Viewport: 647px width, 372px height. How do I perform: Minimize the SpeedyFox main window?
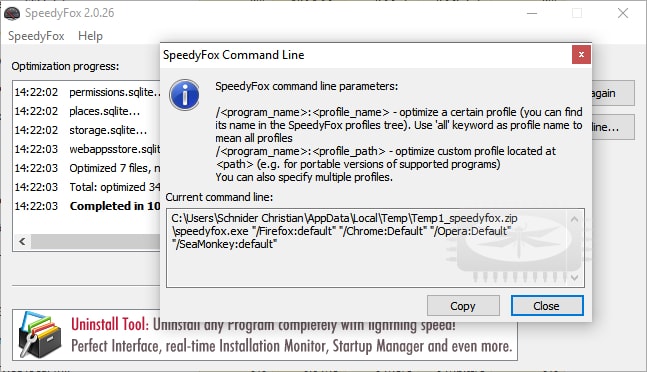coord(532,13)
